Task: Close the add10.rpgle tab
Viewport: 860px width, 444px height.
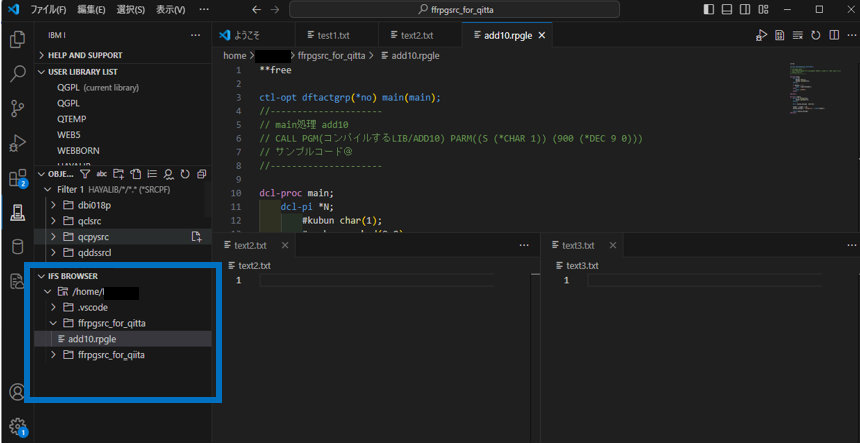Action: click(542, 35)
